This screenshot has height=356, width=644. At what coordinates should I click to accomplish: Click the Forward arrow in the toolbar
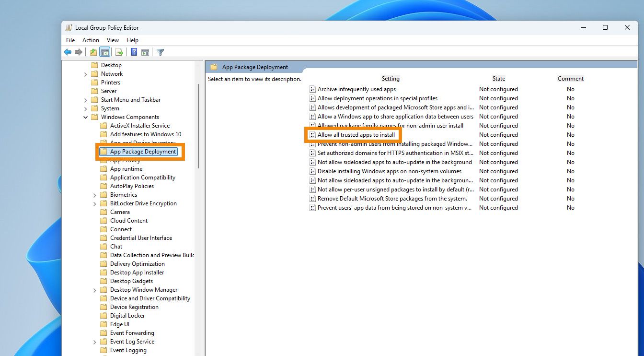(x=78, y=52)
